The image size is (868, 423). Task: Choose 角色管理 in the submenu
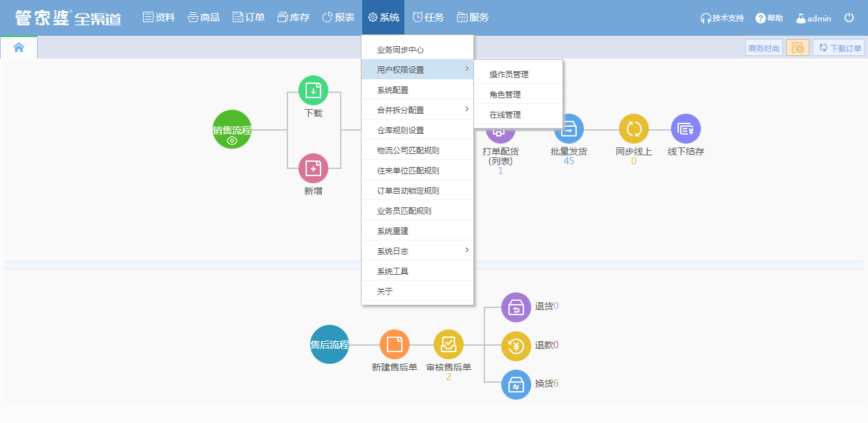coord(505,94)
